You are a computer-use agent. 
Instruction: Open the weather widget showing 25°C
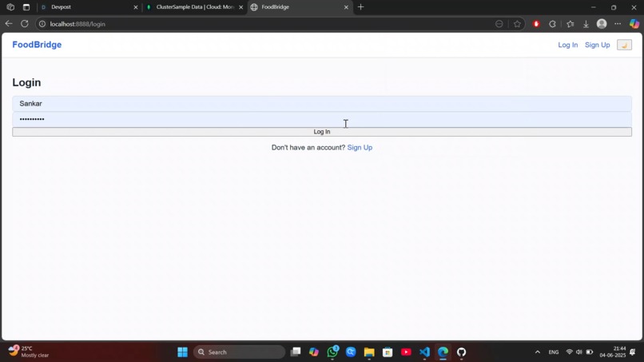pos(29,352)
